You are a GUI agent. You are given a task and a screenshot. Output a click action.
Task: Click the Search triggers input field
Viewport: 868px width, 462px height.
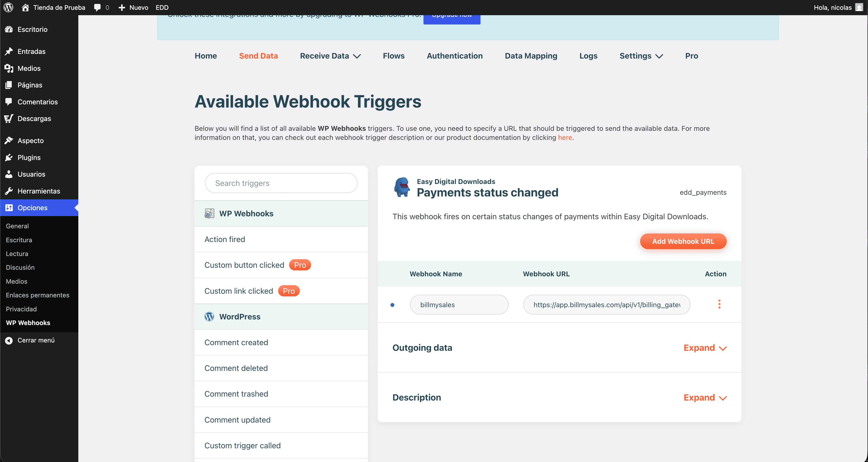(x=281, y=183)
